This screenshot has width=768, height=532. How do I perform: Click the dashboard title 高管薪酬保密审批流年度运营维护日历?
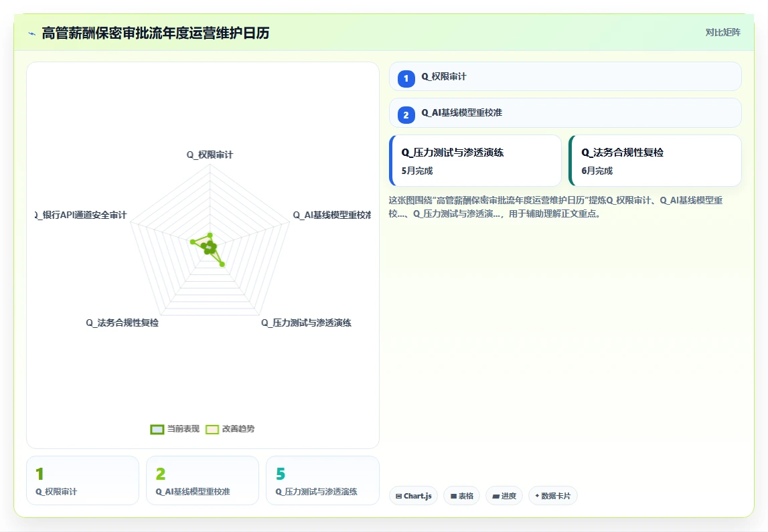click(156, 33)
